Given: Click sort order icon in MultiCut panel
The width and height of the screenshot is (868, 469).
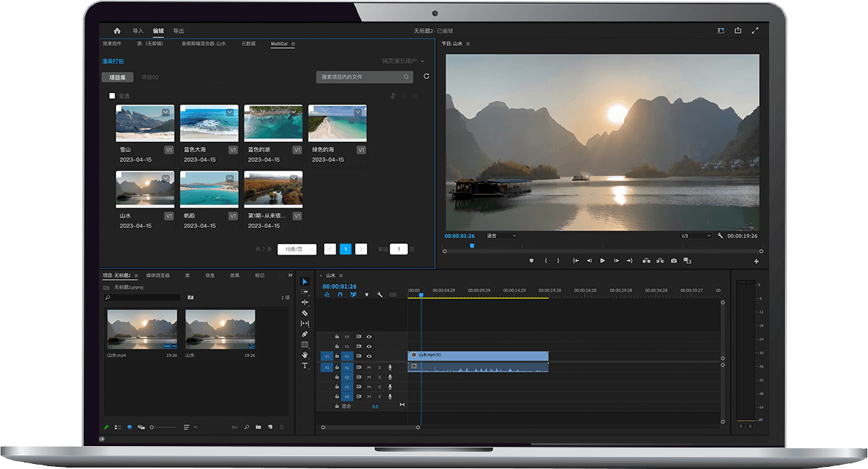Looking at the screenshot, I should click(x=393, y=95).
